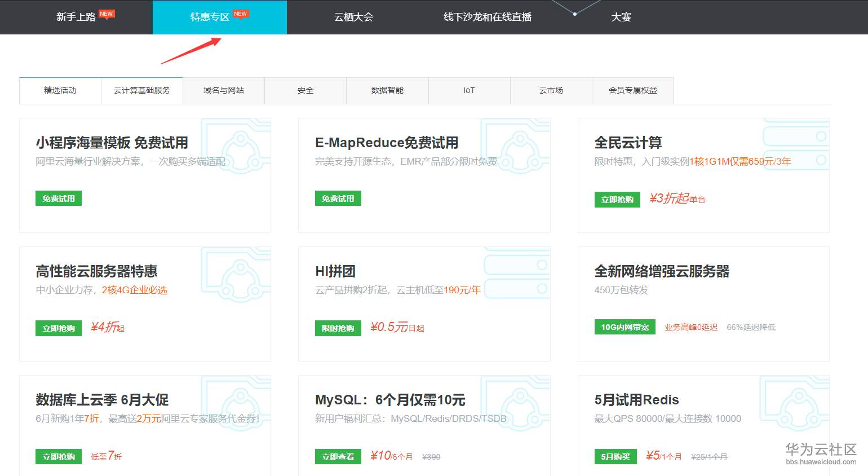Open 线下沙龙和在线直播 navigation item
The image size is (868, 476).
tap(488, 17)
